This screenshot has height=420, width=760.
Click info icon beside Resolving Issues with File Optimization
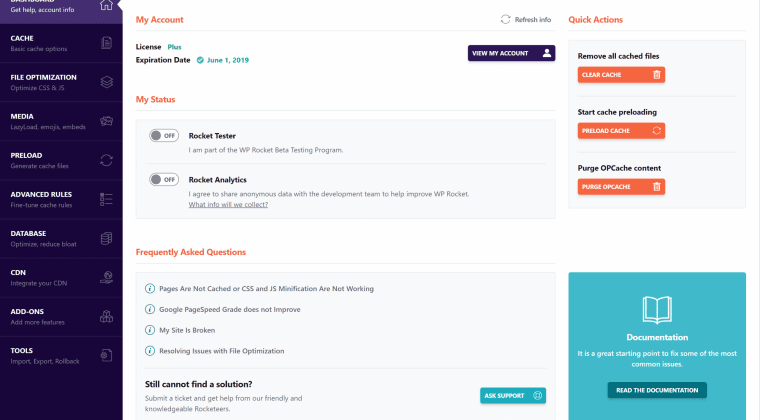pos(150,351)
